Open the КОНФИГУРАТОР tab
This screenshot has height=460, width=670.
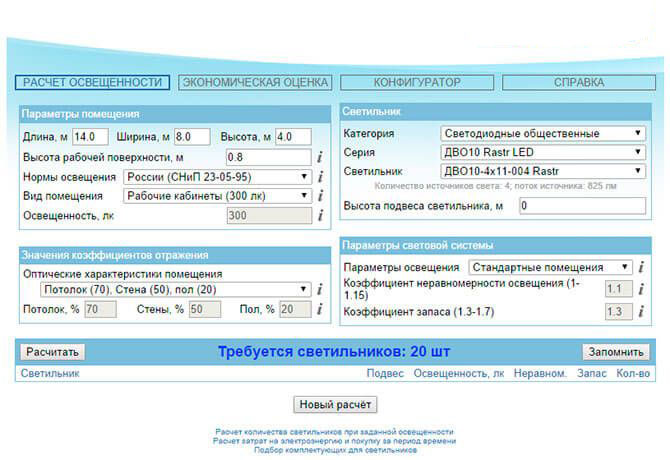coord(417,83)
